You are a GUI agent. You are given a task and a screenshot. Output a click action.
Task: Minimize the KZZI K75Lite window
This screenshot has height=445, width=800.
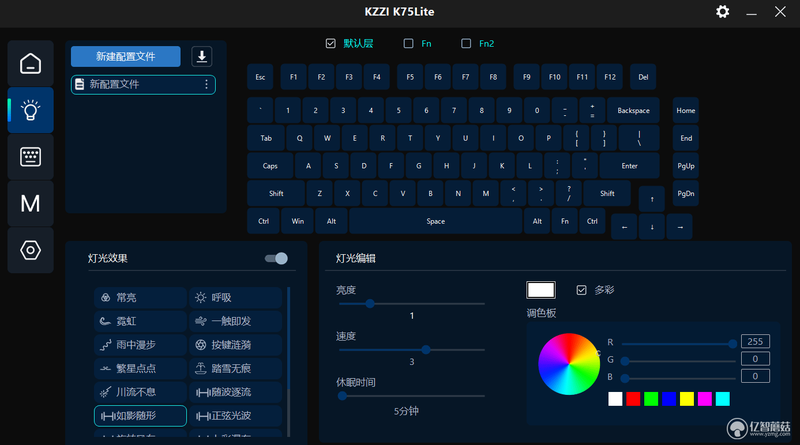751,12
